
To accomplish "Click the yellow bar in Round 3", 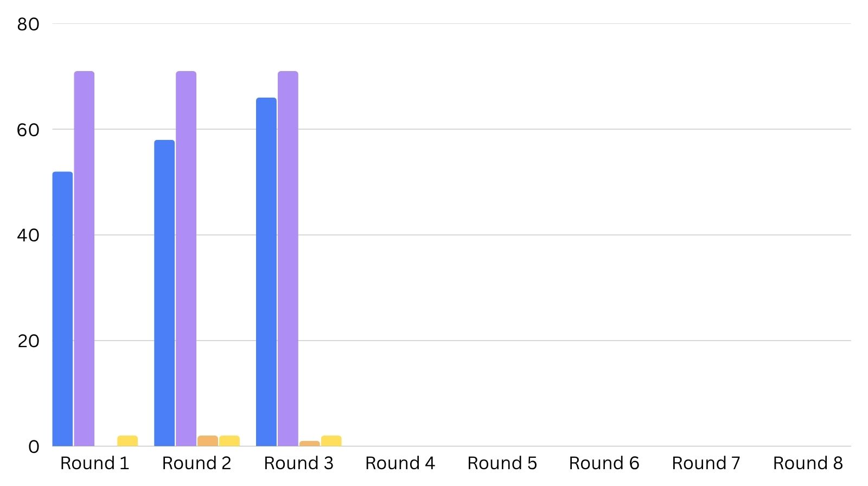I will coord(331,441).
